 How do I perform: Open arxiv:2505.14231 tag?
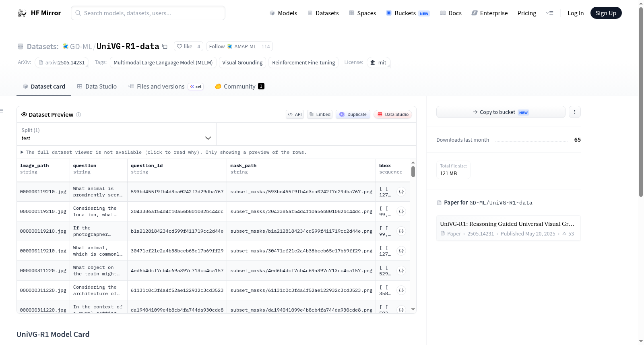click(x=62, y=62)
